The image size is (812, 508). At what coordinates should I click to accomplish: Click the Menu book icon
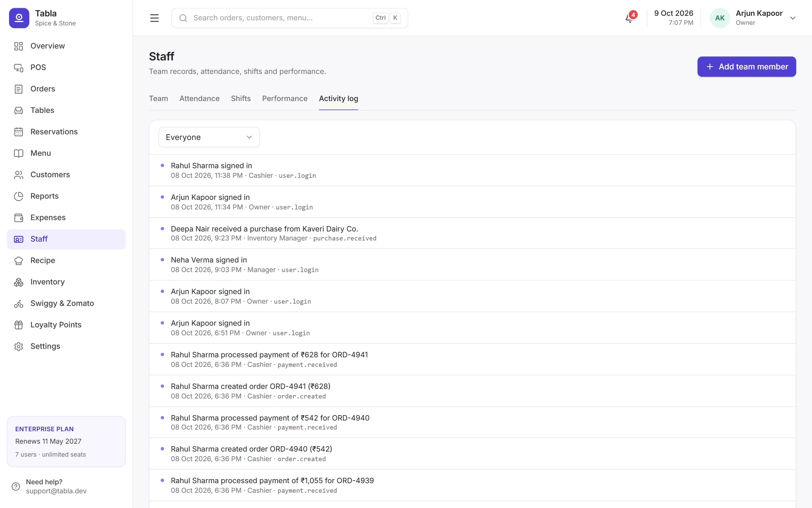pos(18,154)
